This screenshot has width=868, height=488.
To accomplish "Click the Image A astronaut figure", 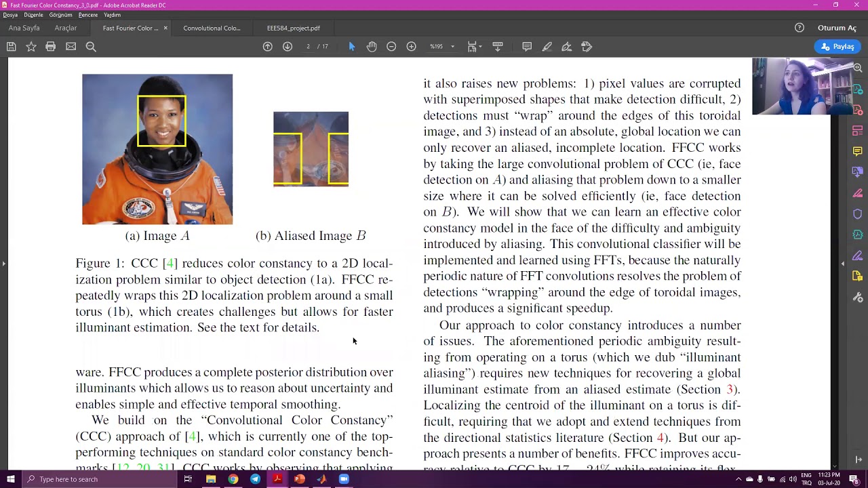I will pos(157,149).
